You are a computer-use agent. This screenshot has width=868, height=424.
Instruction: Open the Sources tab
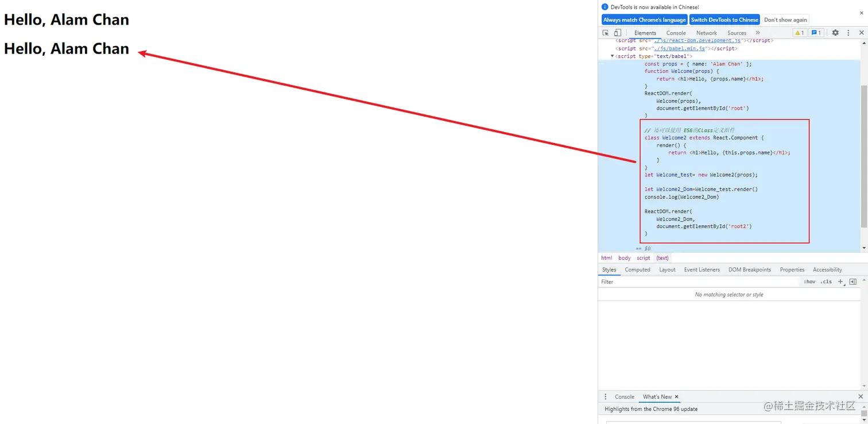click(737, 33)
